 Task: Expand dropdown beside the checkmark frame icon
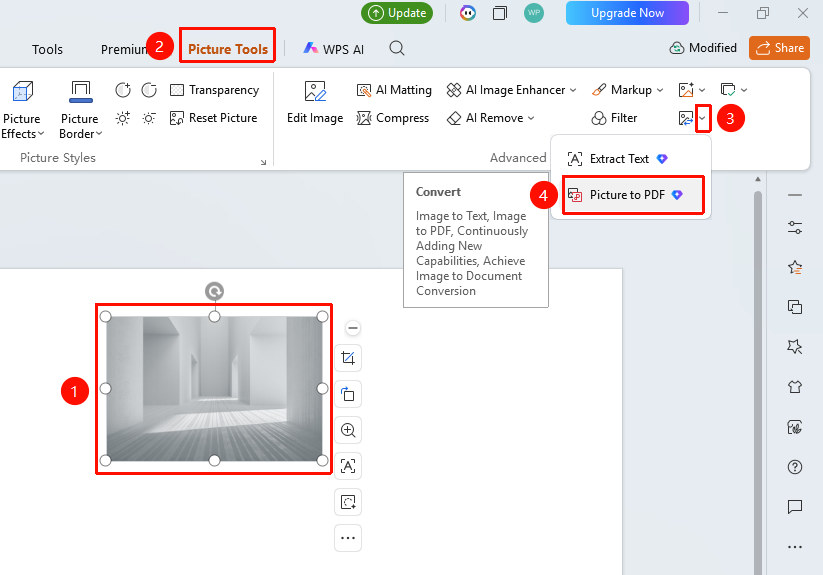(x=744, y=90)
